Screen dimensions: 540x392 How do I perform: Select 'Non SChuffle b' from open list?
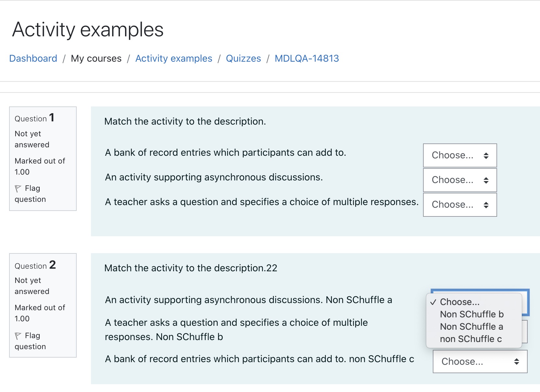tap(472, 314)
